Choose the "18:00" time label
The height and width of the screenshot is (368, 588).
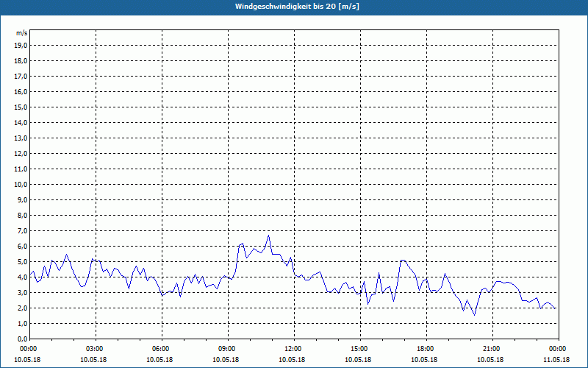(x=426, y=349)
